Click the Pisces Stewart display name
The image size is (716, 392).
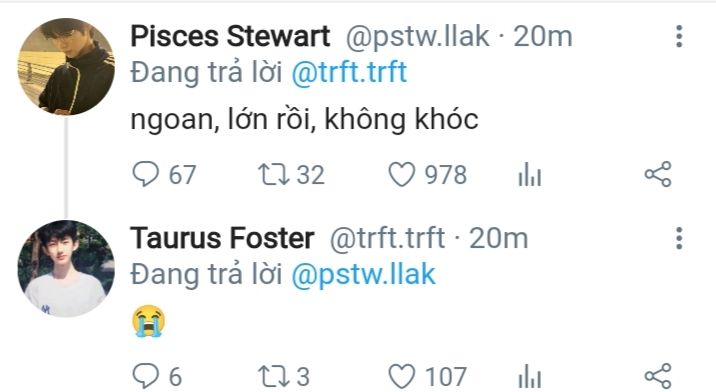point(230,36)
